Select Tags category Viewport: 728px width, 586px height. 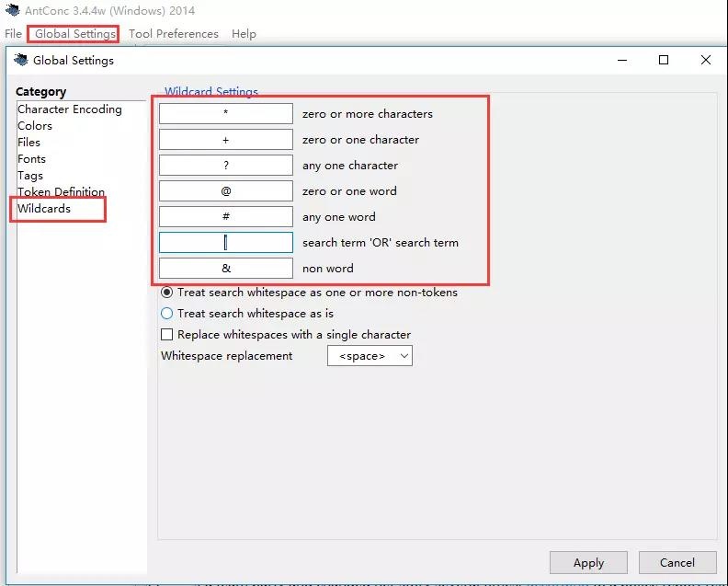[30, 176]
